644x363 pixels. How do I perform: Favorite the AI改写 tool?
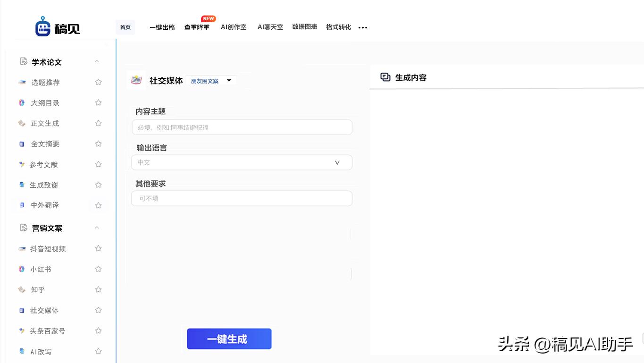click(x=98, y=351)
